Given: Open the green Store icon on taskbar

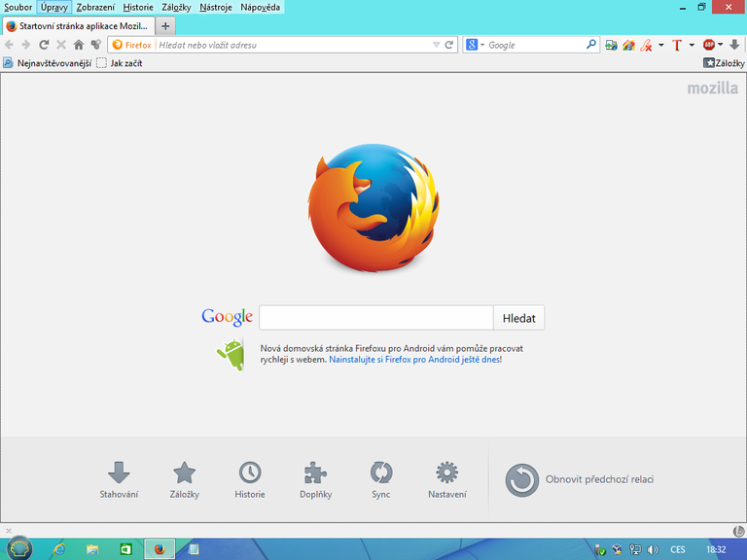Looking at the screenshot, I should 125,549.
